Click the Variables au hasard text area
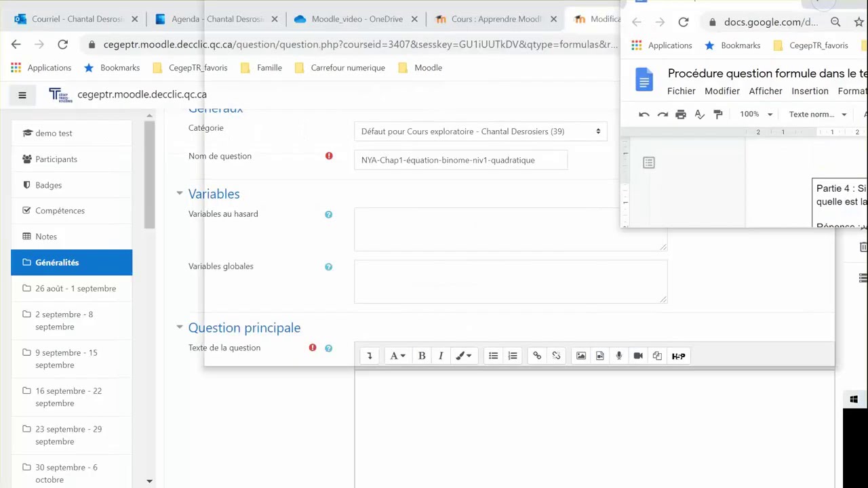This screenshot has height=488, width=868. 511,230
